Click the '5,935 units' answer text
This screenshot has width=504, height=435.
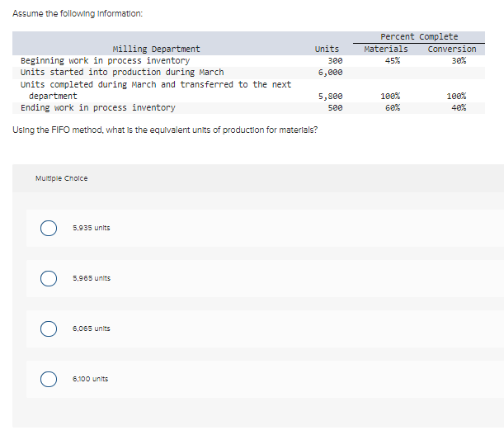[92, 228]
